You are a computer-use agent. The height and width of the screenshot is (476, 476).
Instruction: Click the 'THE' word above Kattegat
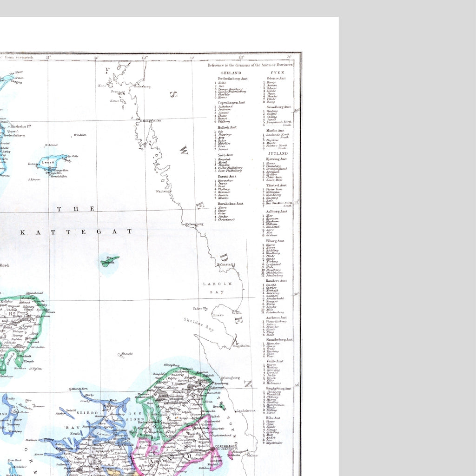76,209
